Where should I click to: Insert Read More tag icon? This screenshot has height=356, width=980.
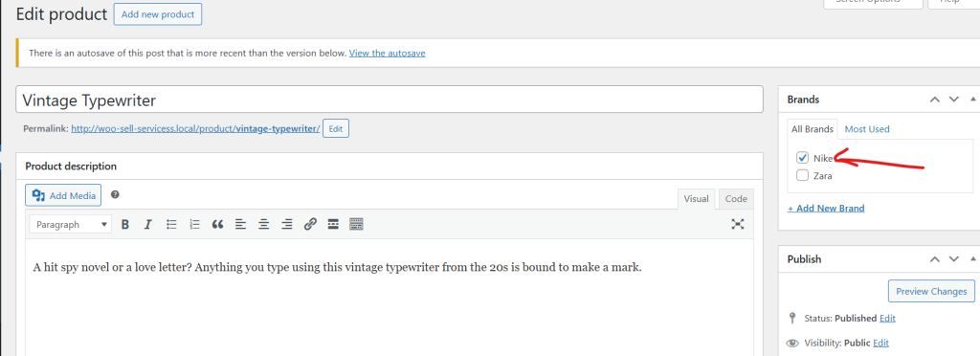333,224
